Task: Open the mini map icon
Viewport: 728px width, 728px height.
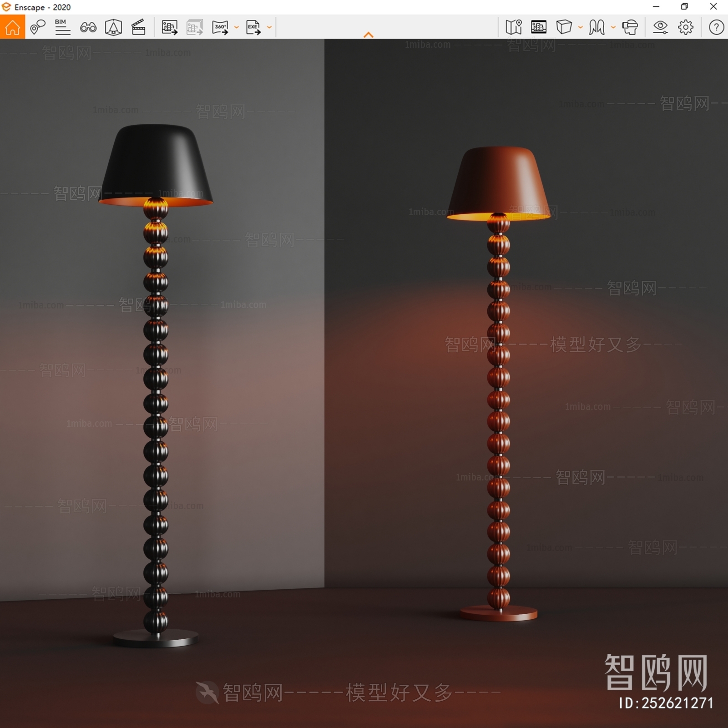Action: point(513,27)
